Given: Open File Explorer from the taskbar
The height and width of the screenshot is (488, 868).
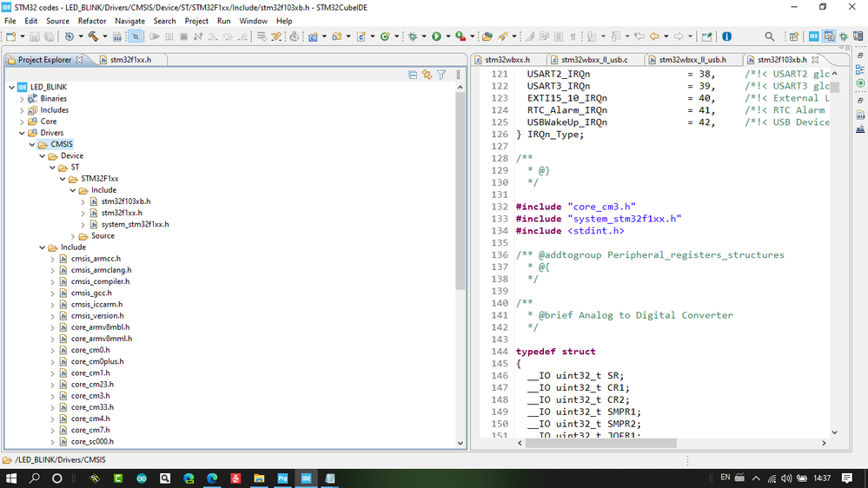Looking at the screenshot, I should pyautogui.click(x=259, y=478).
